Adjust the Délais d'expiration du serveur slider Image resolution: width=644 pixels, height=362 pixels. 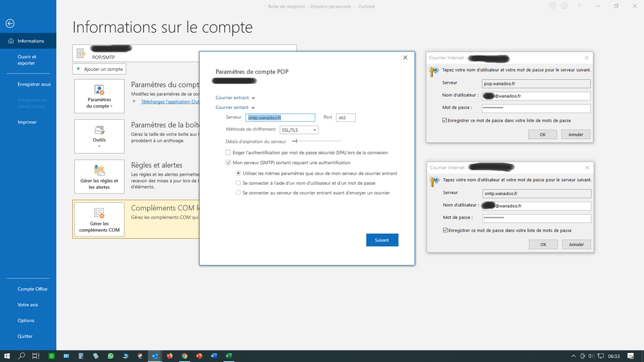click(317, 141)
